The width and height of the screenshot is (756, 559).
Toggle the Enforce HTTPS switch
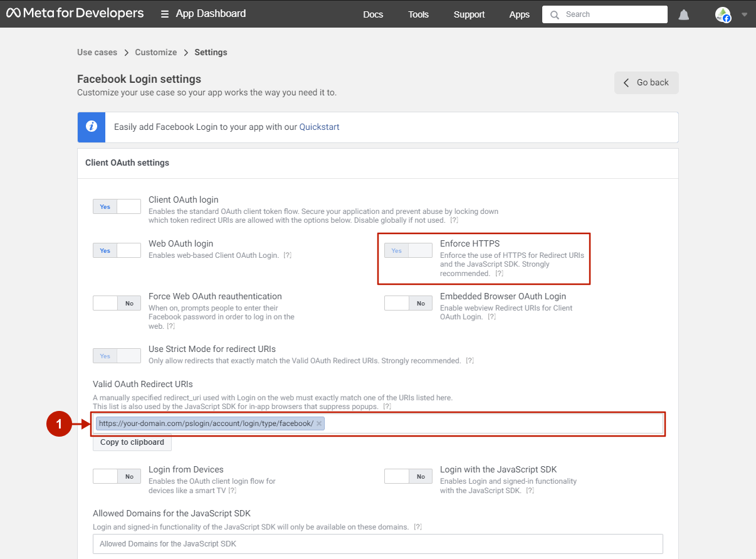pos(408,250)
